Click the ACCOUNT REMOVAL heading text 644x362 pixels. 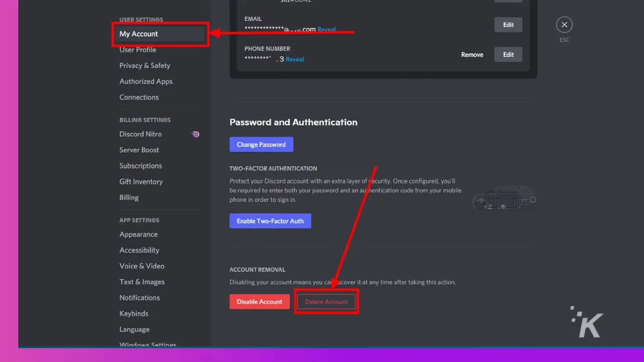tap(257, 270)
